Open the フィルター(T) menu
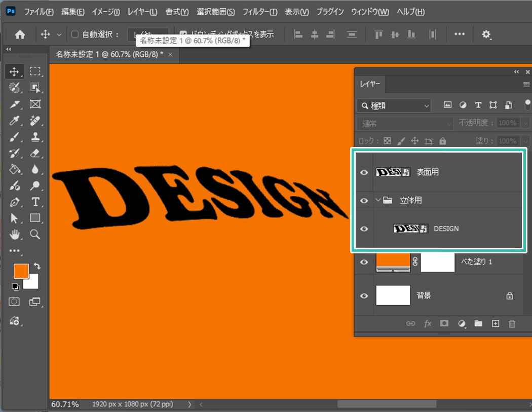The width and height of the screenshot is (532, 412). click(x=259, y=12)
